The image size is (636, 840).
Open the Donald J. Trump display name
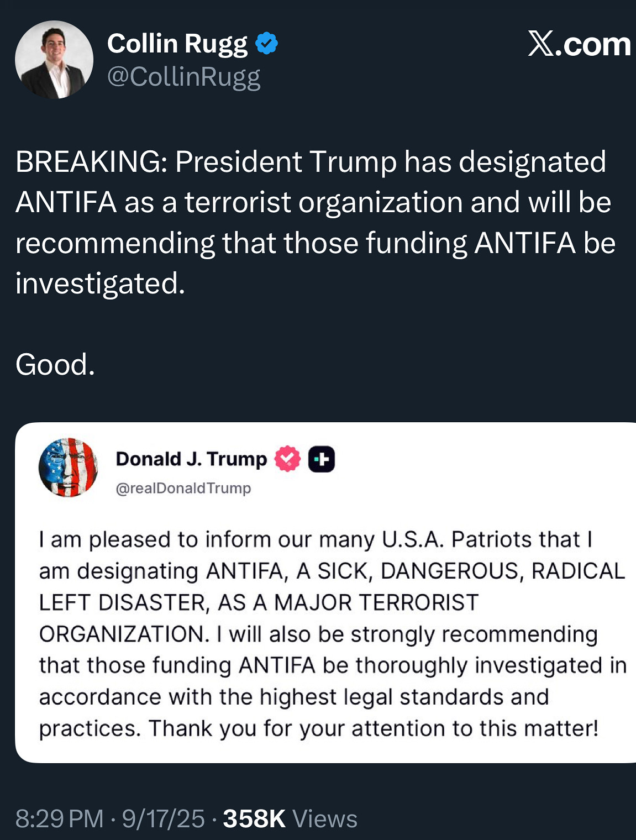click(191, 459)
